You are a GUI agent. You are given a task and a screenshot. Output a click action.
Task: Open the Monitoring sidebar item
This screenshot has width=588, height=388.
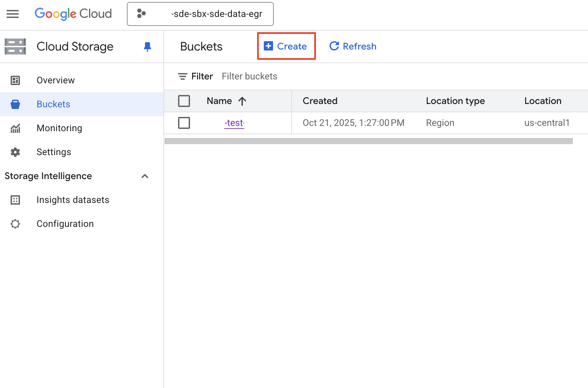[59, 128]
